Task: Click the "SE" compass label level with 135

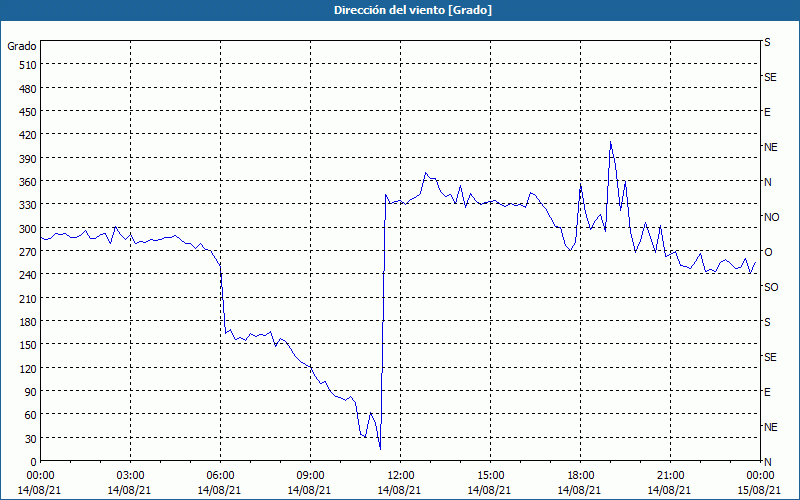Action: coord(770,357)
